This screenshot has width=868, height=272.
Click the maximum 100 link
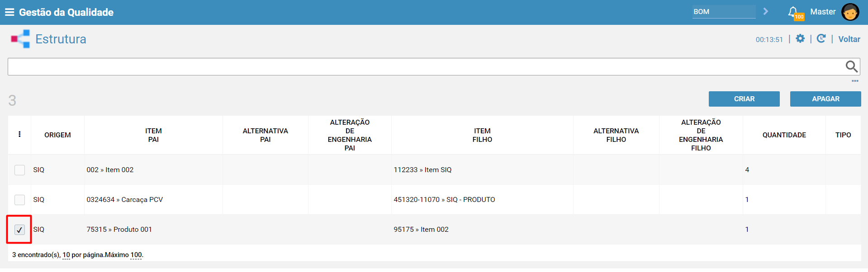coord(136,255)
